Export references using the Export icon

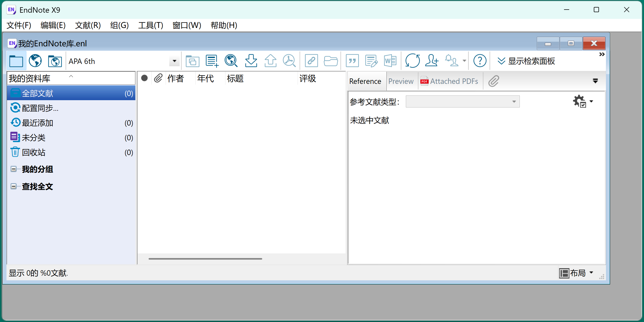click(270, 61)
